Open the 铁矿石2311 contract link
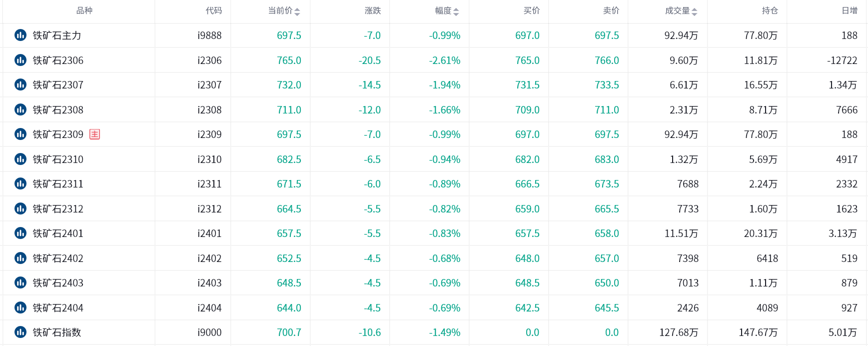Screen dimensions: 868x346 pos(58,184)
